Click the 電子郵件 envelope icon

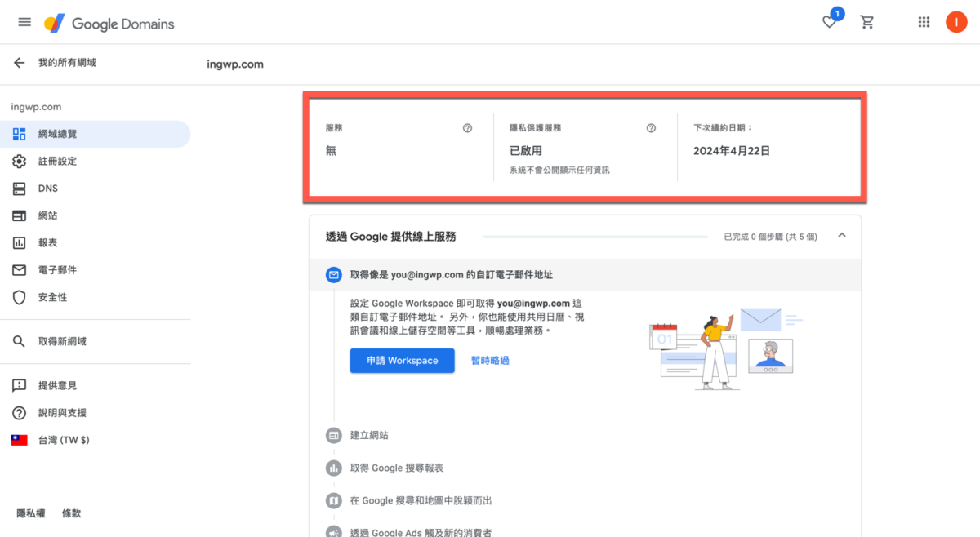tap(19, 270)
